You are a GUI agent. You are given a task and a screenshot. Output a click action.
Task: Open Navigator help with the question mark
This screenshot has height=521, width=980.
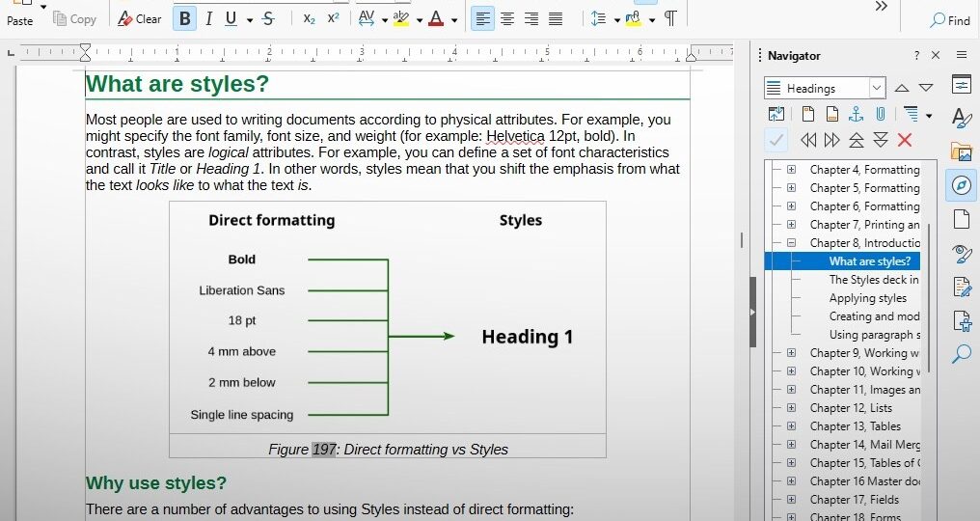tap(916, 55)
